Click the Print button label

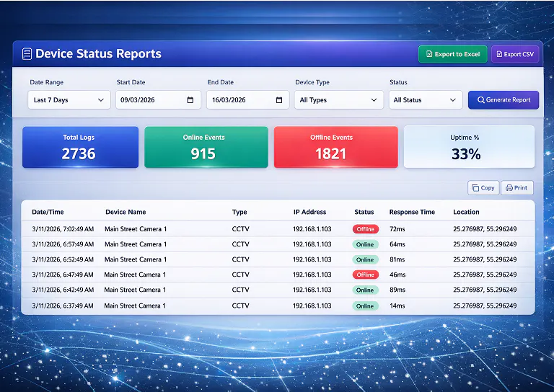pos(520,187)
